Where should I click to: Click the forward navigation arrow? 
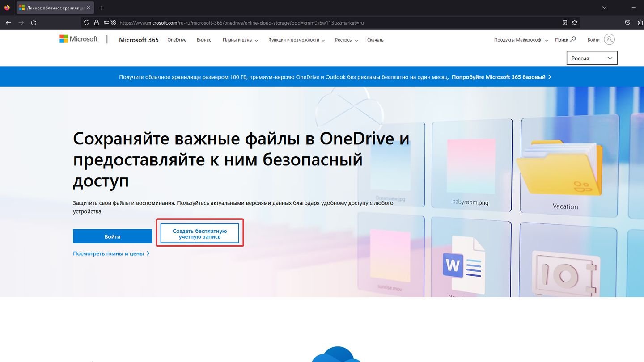21,22
